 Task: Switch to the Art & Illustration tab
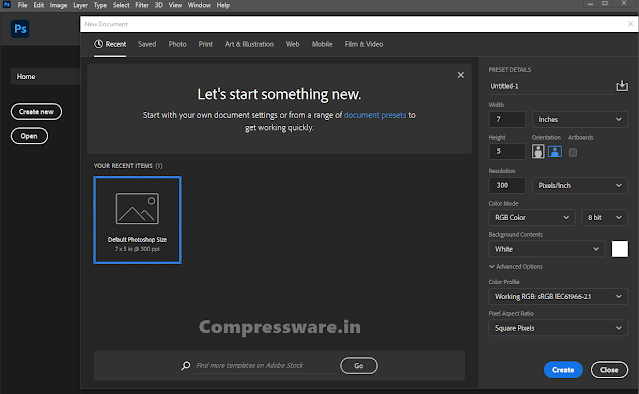[x=249, y=44]
